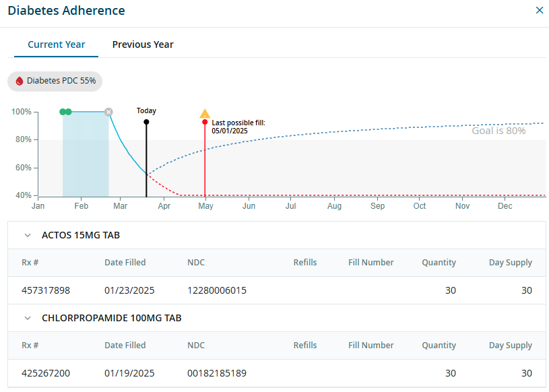
Task: Select the Current Year tab
Action: click(57, 44)
